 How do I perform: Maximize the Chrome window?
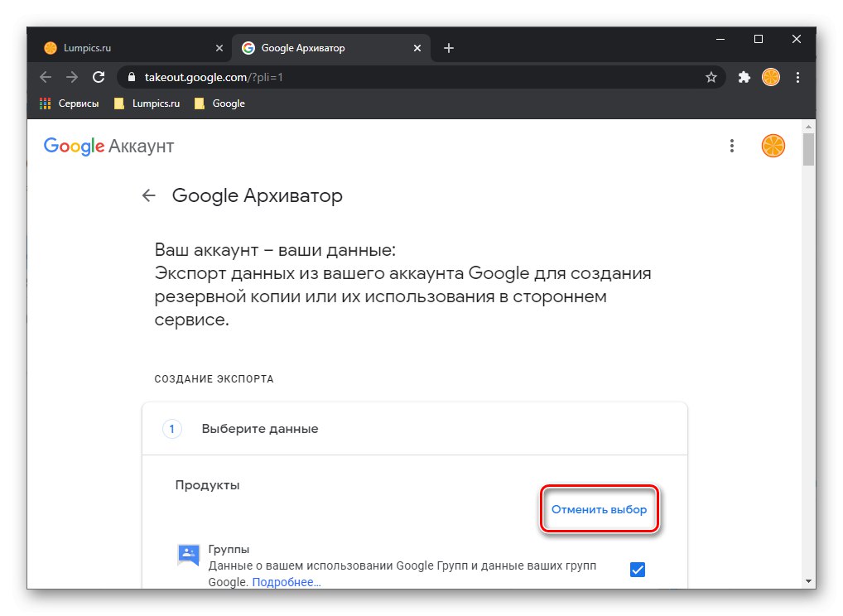pos(758,39)
